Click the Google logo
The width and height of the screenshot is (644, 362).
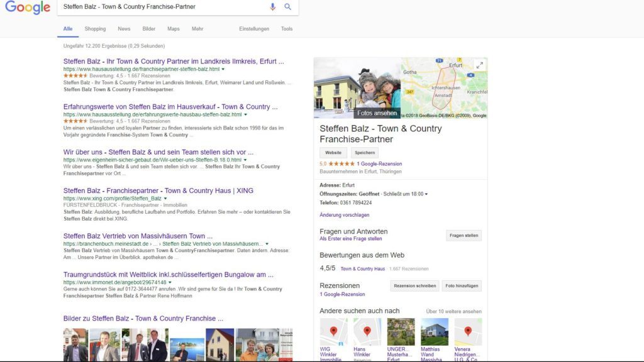pyautogui.click(x=28, y=8)
